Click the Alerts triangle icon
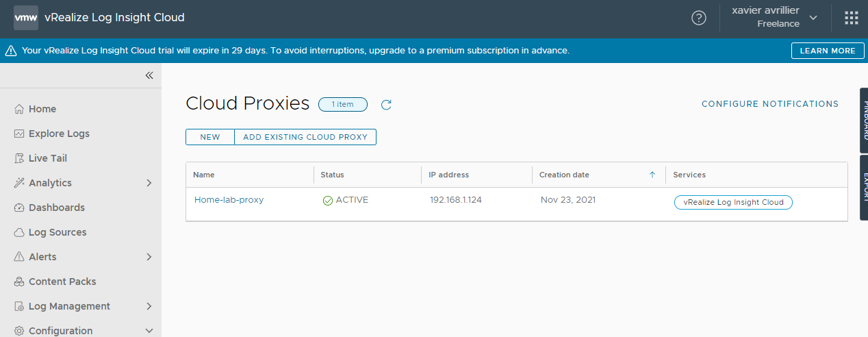This screenshot has height=337, width=868. [19, 257]
